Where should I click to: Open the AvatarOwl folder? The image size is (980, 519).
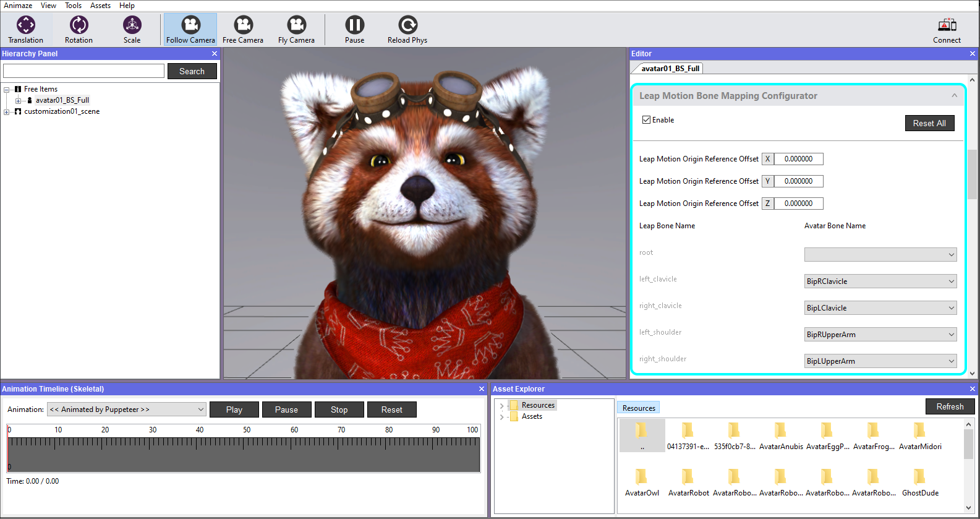click(x=642, y=483)
